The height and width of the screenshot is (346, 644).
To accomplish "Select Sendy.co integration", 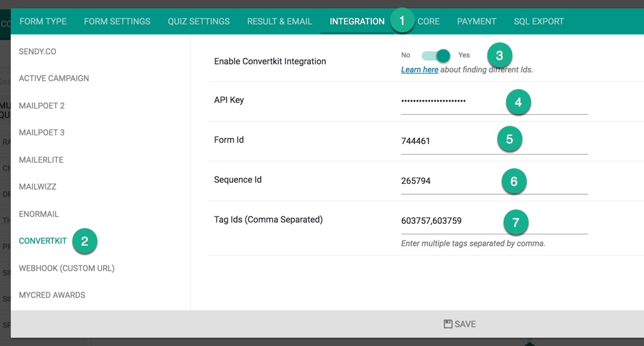I will 37,51.
